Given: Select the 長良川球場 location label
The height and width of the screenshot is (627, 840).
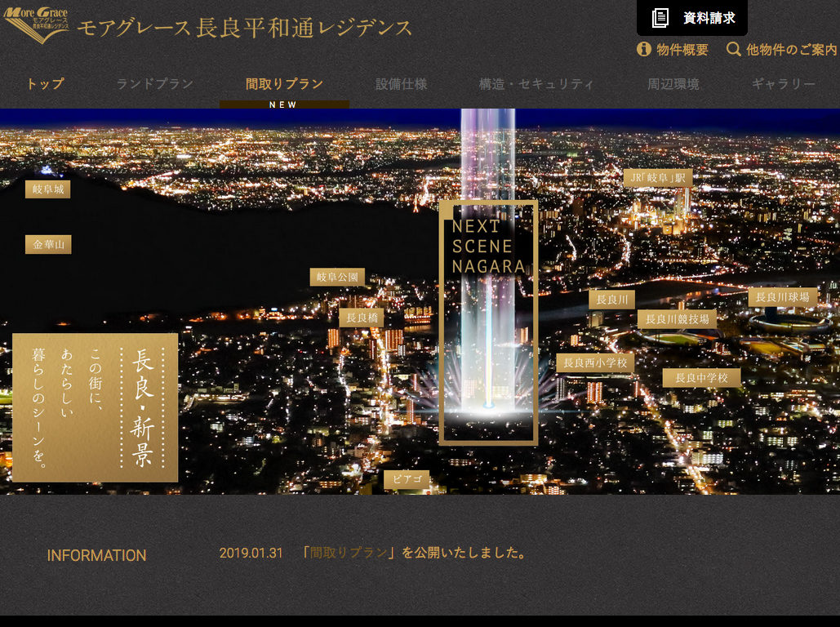Looking at the screenshot, I should (x=782, y=297).
